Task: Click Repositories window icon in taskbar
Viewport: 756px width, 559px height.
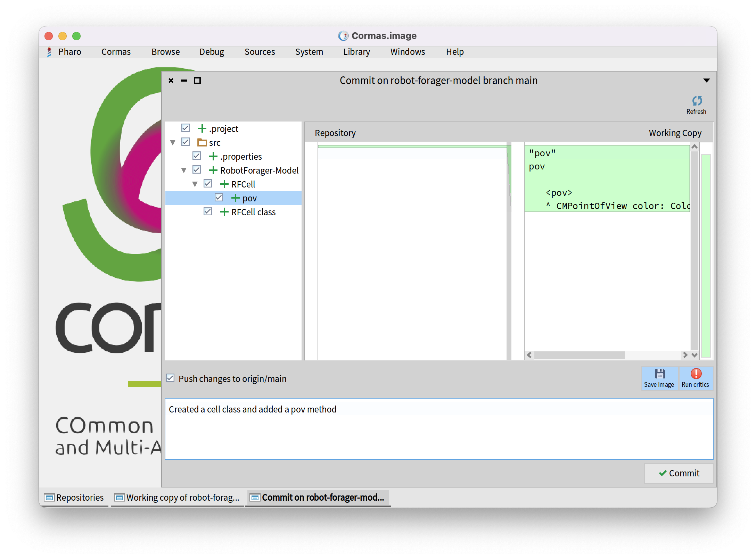Action: click(x=49, y=498)
